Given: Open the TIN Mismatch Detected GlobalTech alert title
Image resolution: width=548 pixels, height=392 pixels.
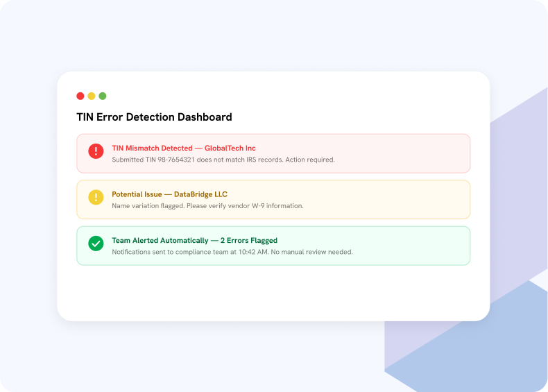Looking at the screenshot, I should pos(184,148).
